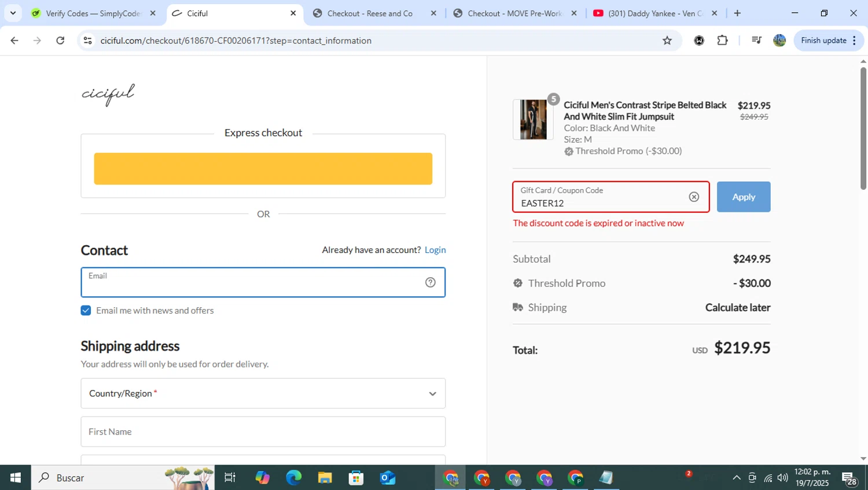
Task: Switch to the Checkout - Reese and Co tab
Action: (375, 13)
